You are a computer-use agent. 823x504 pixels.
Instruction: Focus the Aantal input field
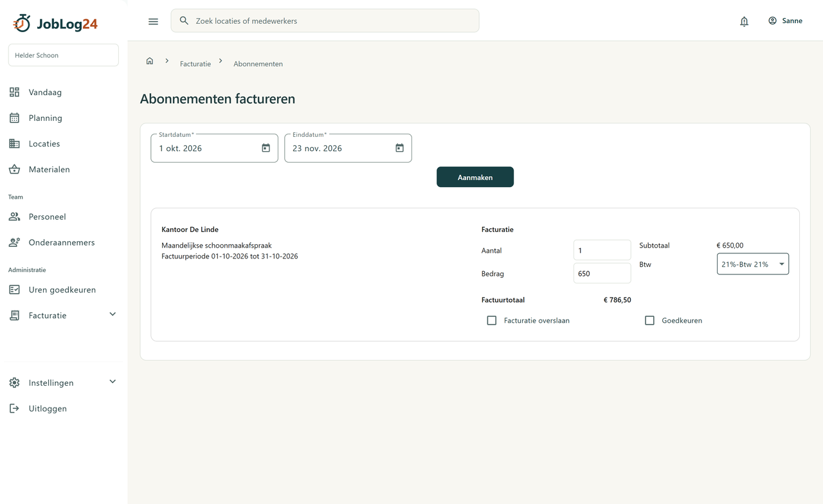click(x=602, y=250)
